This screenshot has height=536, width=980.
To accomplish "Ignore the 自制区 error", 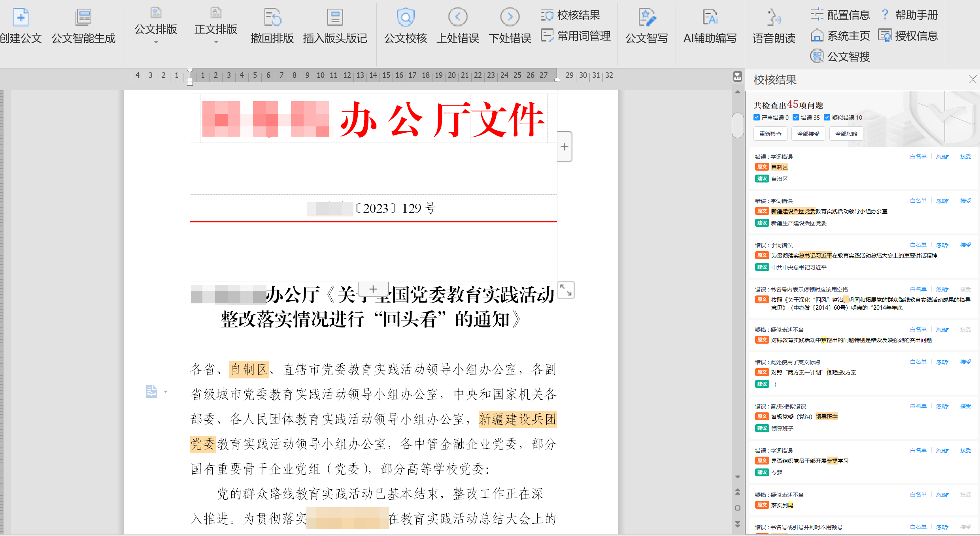I will [x=942, y=156].
